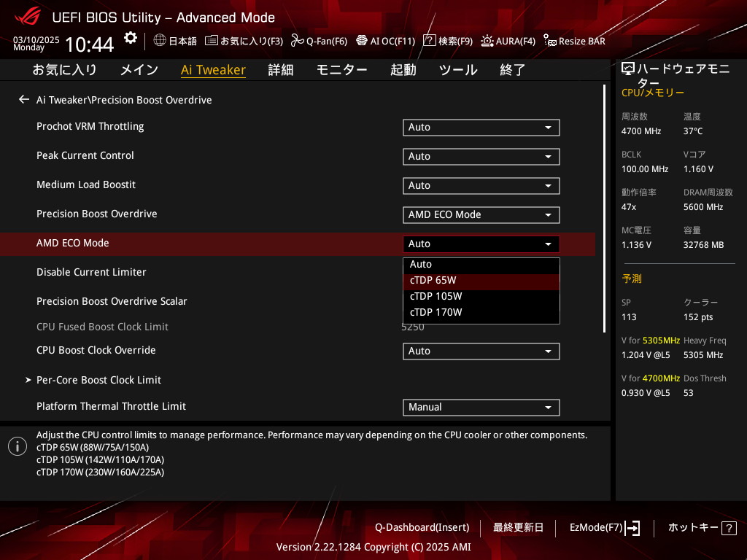Click the back arrow beside Ai Tweaker path
Viewport: 747px width, 560px height.
24,99
